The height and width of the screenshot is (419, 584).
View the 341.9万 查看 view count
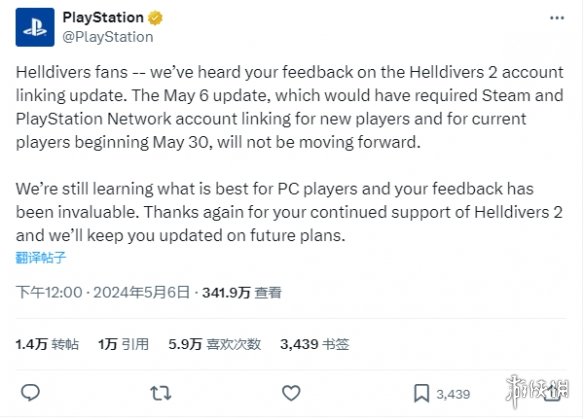click(242, 293)
